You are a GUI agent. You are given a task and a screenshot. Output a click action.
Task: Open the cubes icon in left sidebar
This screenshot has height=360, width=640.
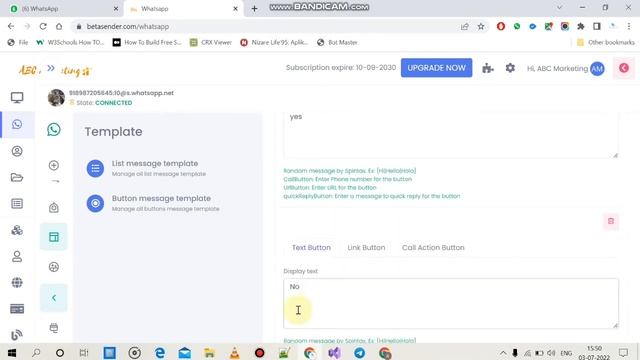(17, 230)
